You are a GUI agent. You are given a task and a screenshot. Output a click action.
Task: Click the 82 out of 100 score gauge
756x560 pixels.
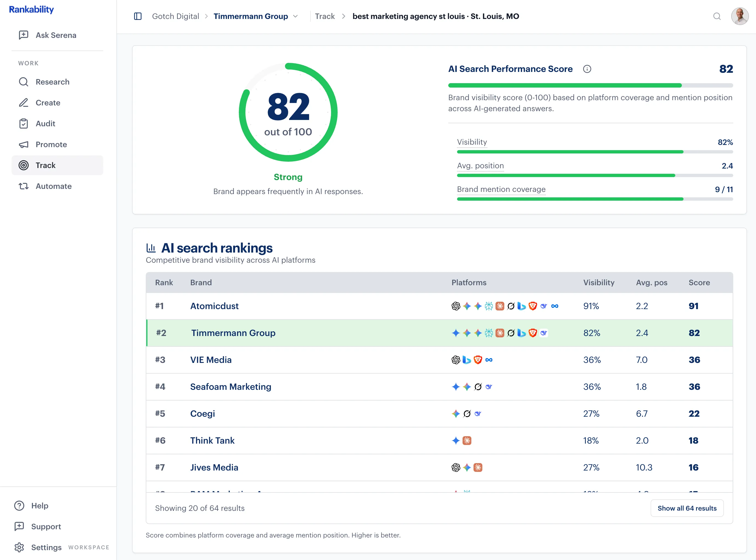pos(288,112)
